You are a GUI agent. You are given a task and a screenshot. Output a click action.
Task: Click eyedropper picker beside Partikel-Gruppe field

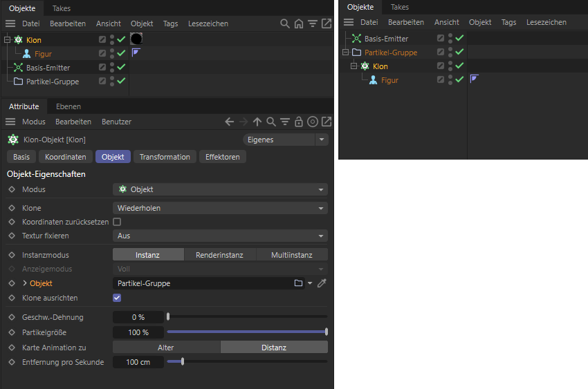322,283
